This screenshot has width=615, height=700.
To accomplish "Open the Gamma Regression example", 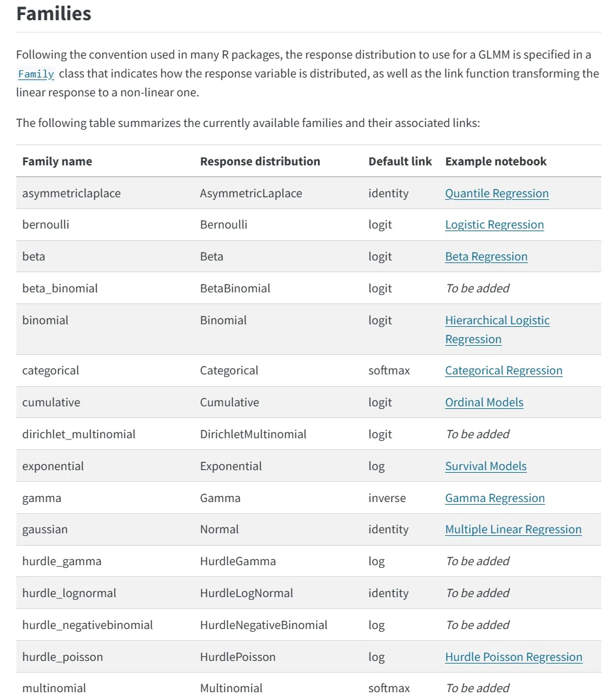I will [495, 498].
